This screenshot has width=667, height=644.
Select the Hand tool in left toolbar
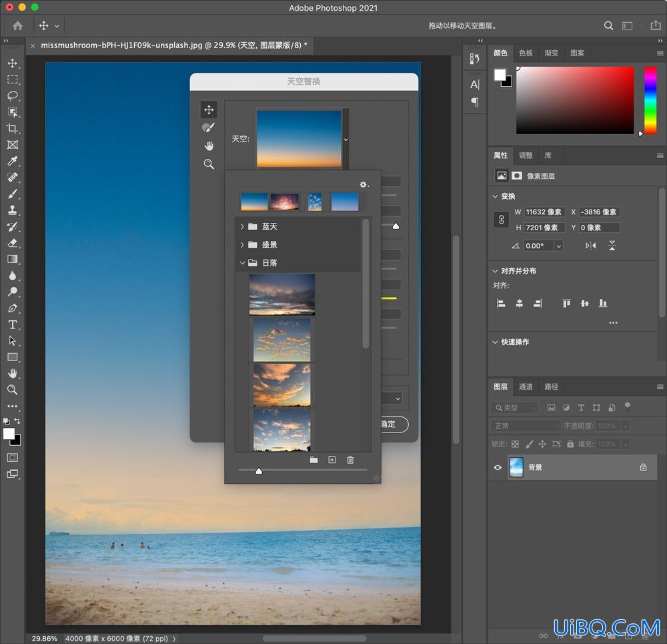12,373
